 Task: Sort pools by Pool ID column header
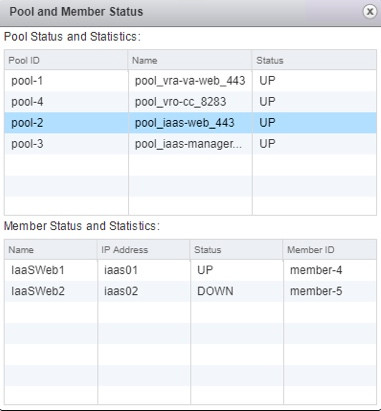tap(66, 60)
